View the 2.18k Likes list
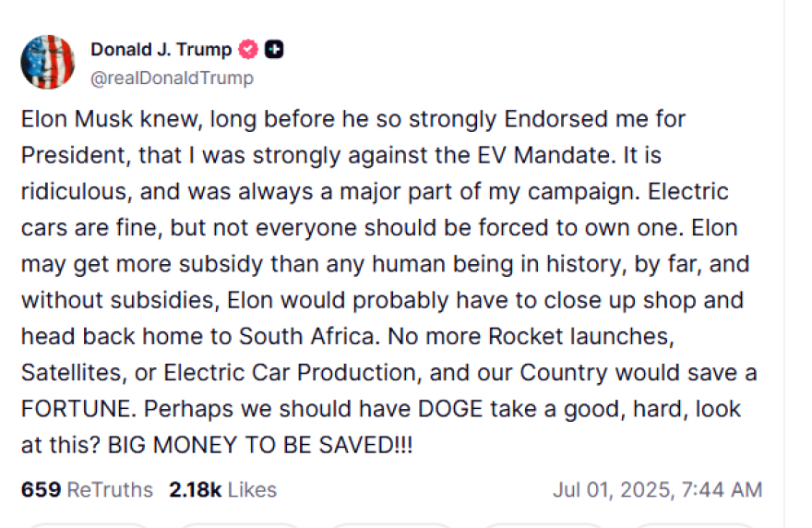Screen dimensions: 812x528 [222, 489]
